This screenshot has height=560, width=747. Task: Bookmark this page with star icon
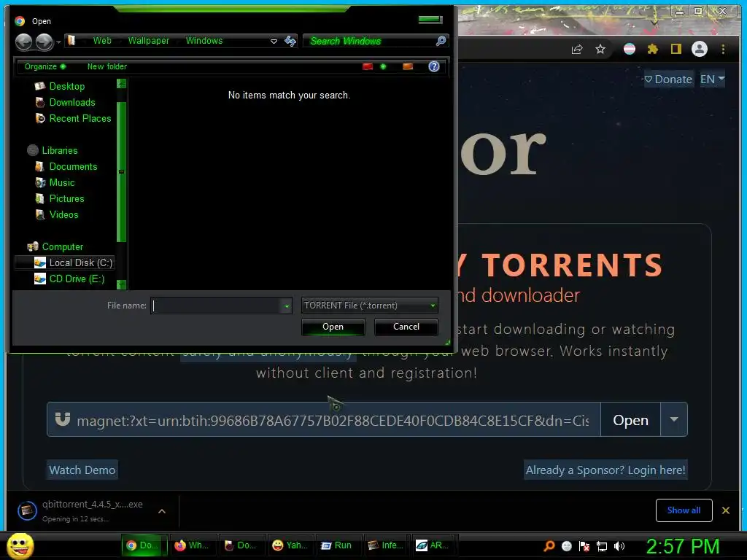[x=600, y=49]
